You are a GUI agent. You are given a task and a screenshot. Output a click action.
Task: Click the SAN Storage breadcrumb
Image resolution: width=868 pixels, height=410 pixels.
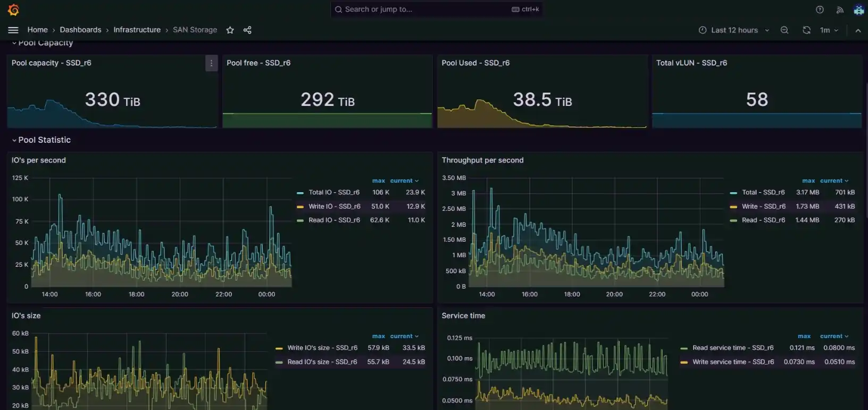click(195, 30)
